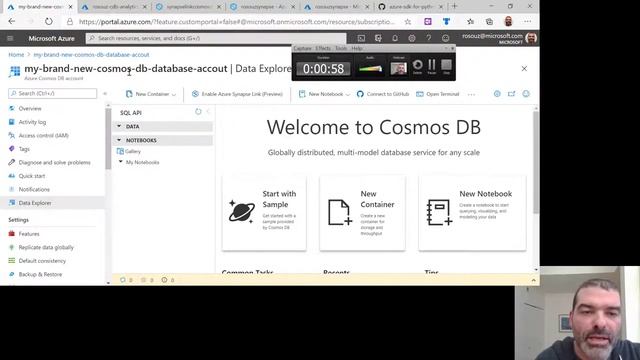Open Tools menu in the recorder window
The image size is (640, 360).
341,48
